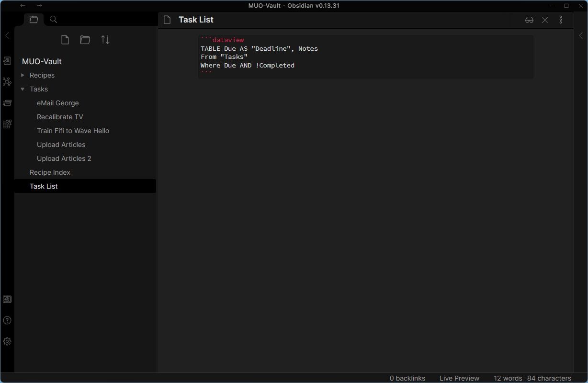Open the file explorer tab icon
Screen dimensions: 588x383
tap(34, 20)
